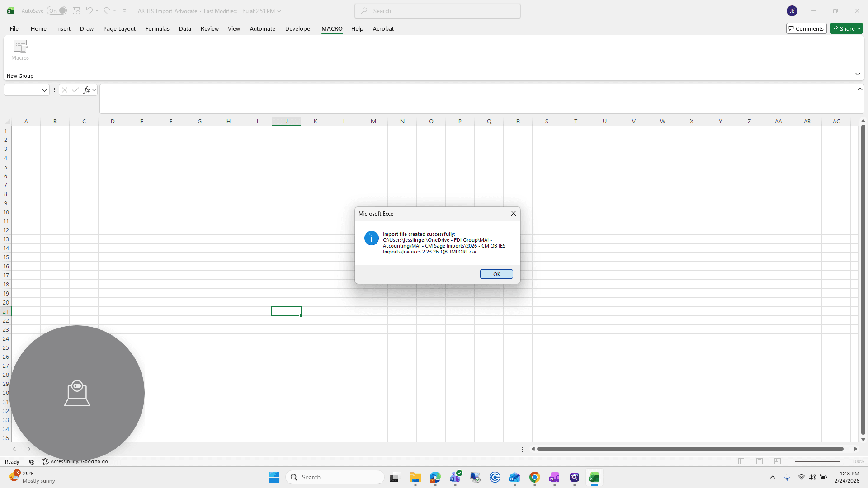
Task: Open the Name Box dropdown arrow
Action: [x=44, y=90]
